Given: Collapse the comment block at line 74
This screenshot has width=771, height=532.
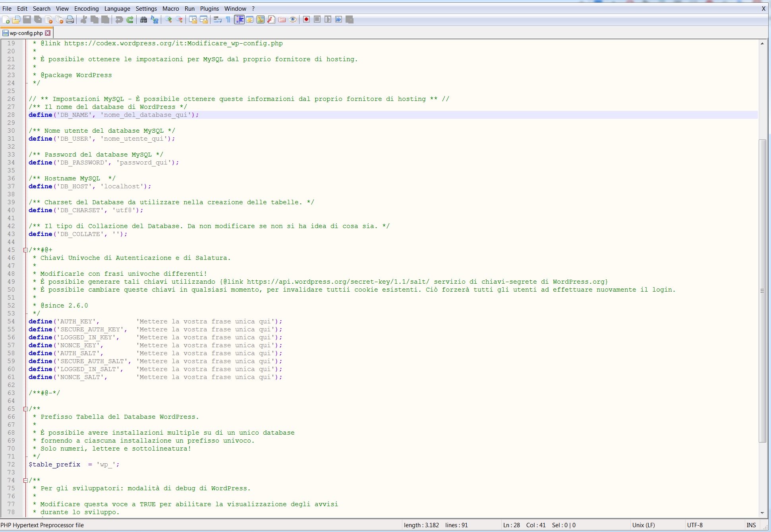Looking at the screenshot, I should [25, 480].
